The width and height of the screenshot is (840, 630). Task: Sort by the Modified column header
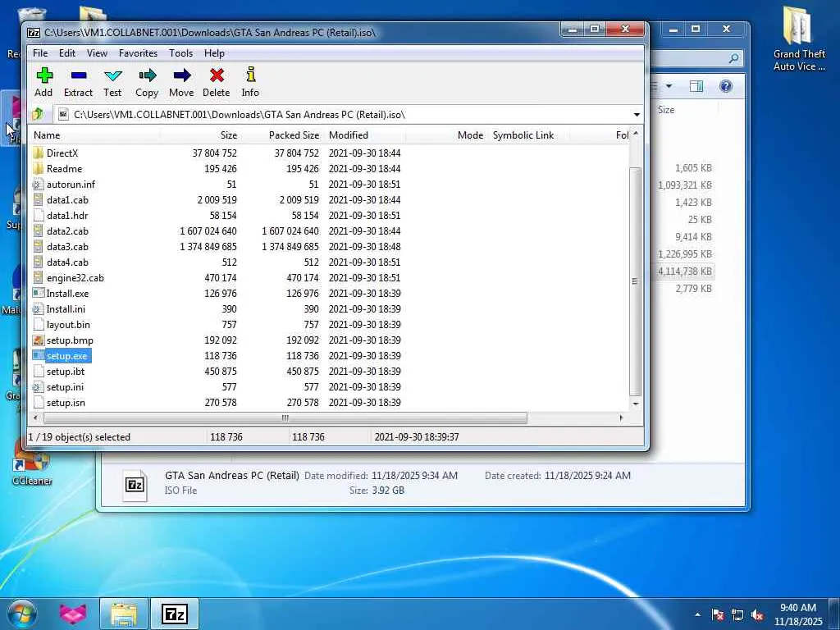[x=365, y=135]
